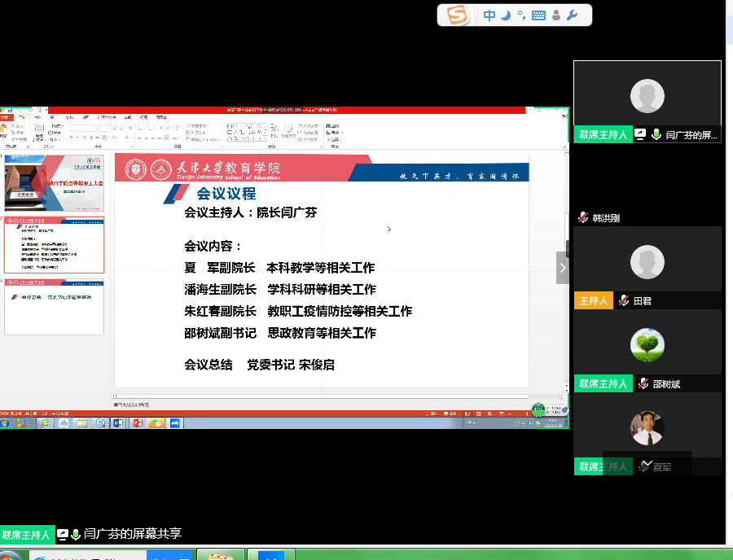733x560 pixels.
Task: Select the first slide thumbnail in shared PowerPoint
Action: tap(55, 183)
